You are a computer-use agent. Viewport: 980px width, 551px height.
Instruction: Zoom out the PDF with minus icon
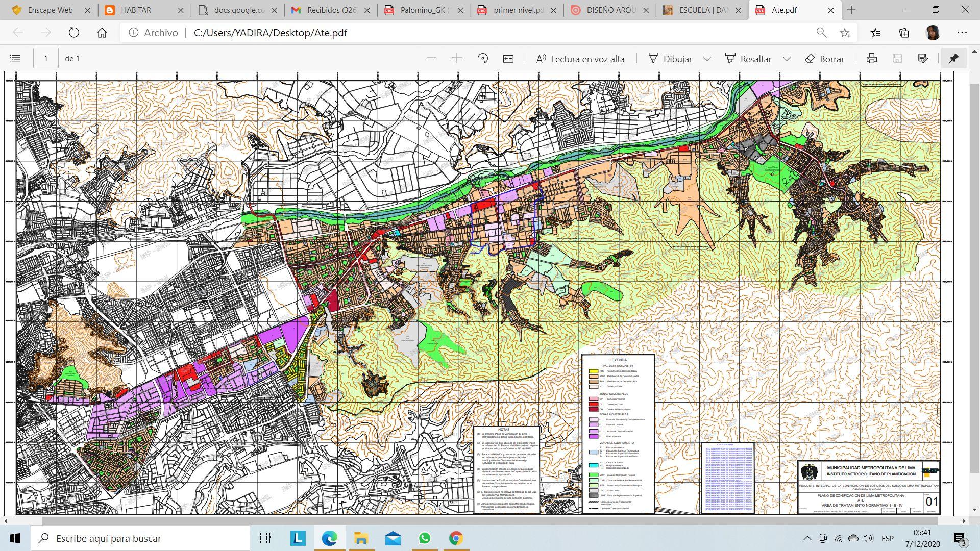[431, 59]
